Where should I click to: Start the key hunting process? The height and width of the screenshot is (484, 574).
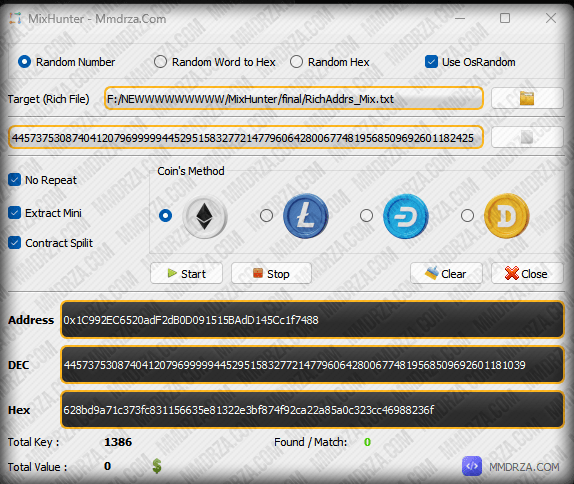click(x=186, y=273)
